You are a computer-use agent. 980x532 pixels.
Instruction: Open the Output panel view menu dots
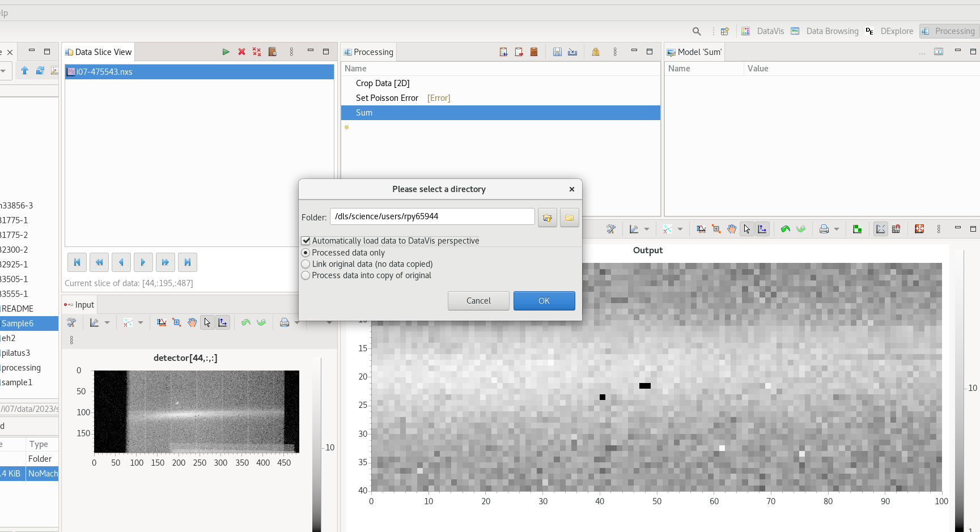click(939, 229)
